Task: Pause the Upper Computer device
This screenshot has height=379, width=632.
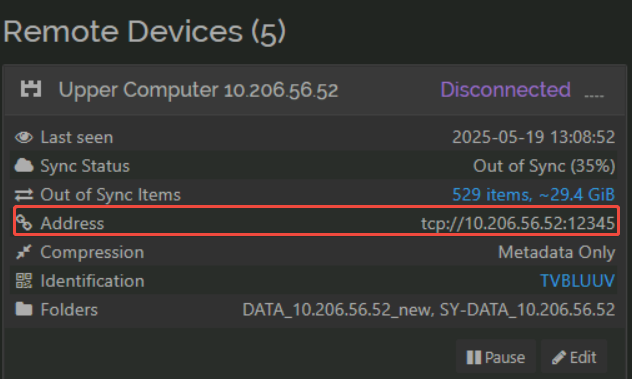Action: click(496, 357)
